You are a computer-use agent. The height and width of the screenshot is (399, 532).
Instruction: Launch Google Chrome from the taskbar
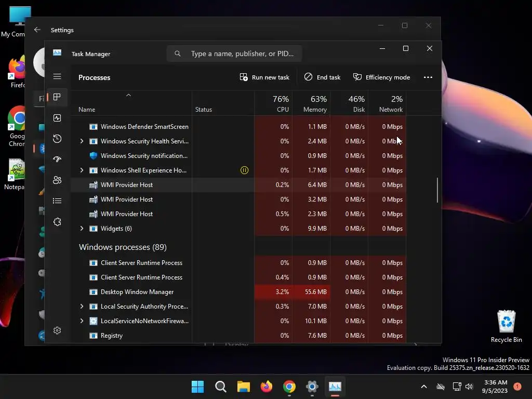[x=289, y=387]
